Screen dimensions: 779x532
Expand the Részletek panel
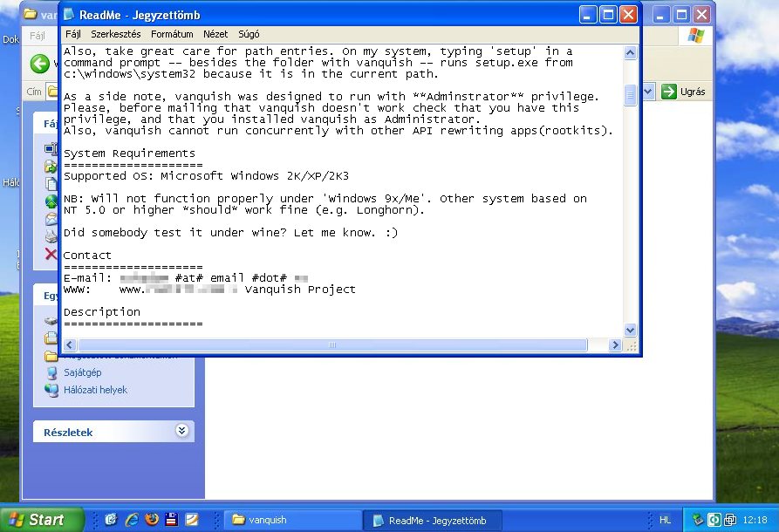[181, 431]
